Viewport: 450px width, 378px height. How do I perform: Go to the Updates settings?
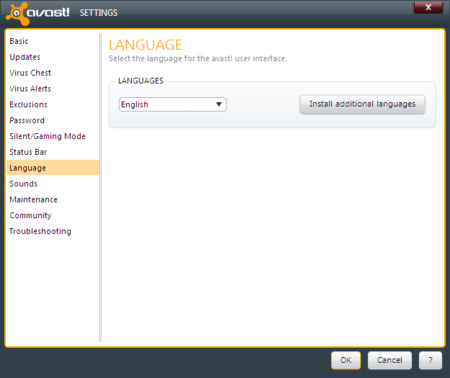point(53,57)
